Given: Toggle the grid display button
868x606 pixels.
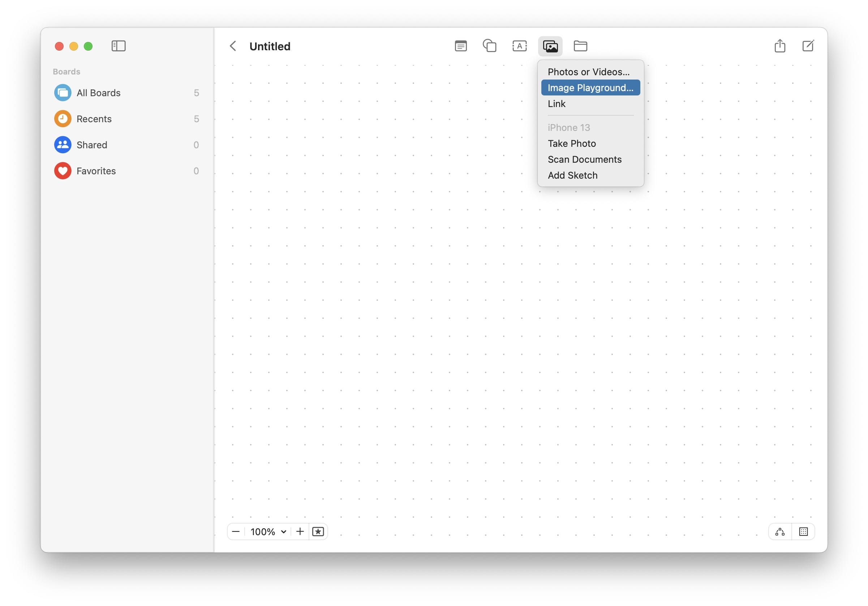Looking at the screenshot, I should pos(803,532).
